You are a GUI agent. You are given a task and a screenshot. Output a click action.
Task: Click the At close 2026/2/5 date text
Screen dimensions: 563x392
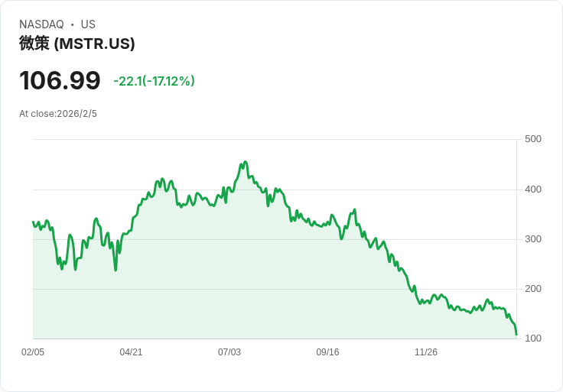[x=58, y=114]
